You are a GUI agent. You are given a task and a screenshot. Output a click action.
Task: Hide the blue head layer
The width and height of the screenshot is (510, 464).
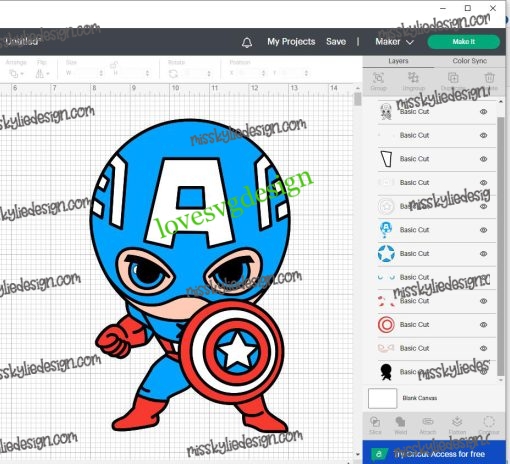click(484, 230)
